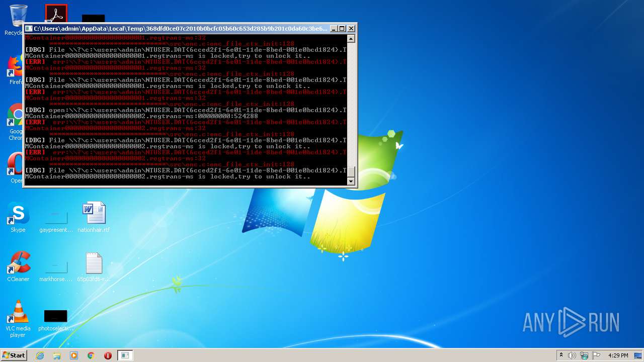Open Internet Explorer from taskbar
Viewport: 644px width, 362px height.
pyautogui.click(x=40, y=355)
